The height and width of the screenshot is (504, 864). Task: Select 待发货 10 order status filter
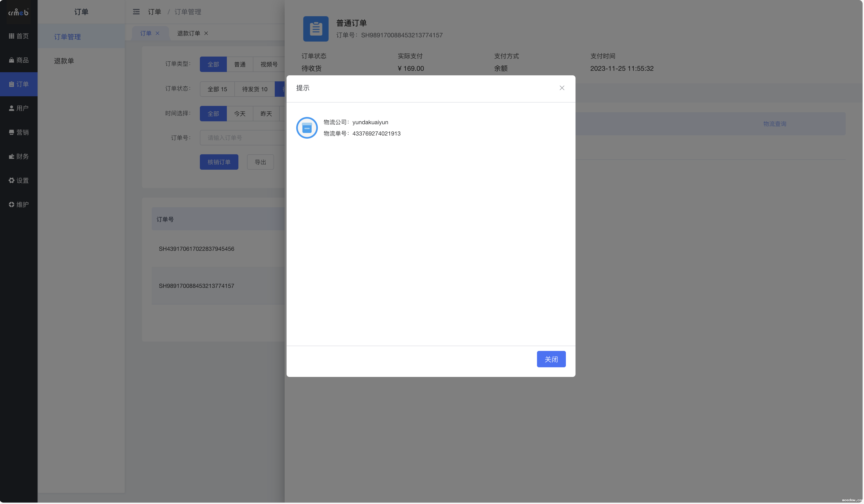254,89
